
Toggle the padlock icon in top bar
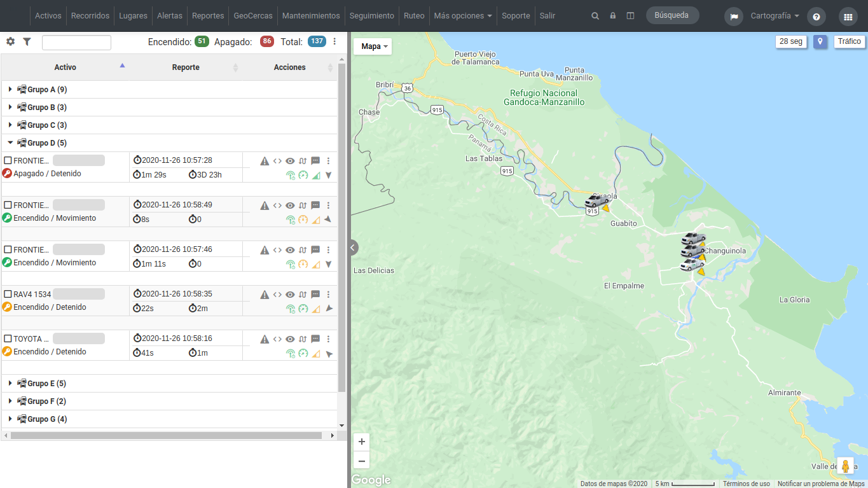tap(612, 16)
